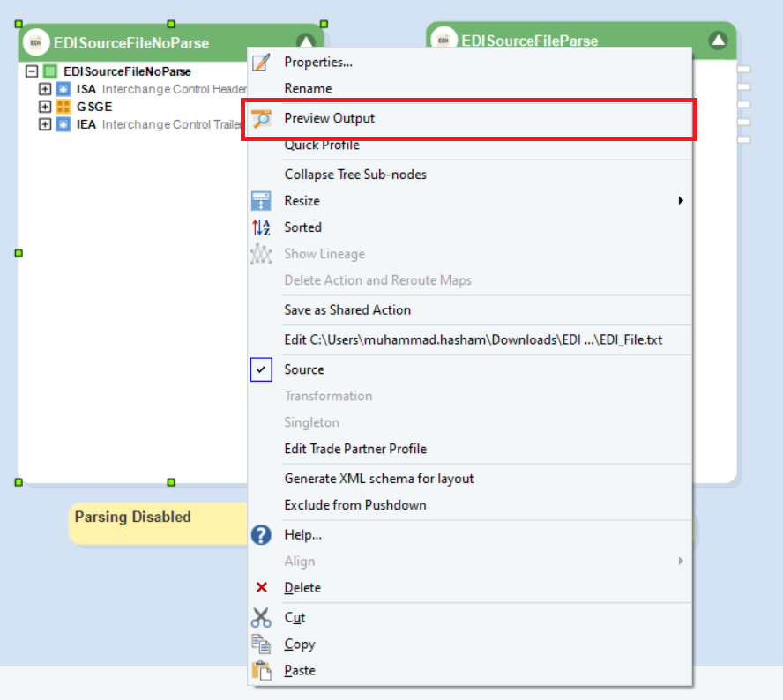Expand the ISA Interchange Control Header node
The image size is (783, 700).
(x=46, y=89)
